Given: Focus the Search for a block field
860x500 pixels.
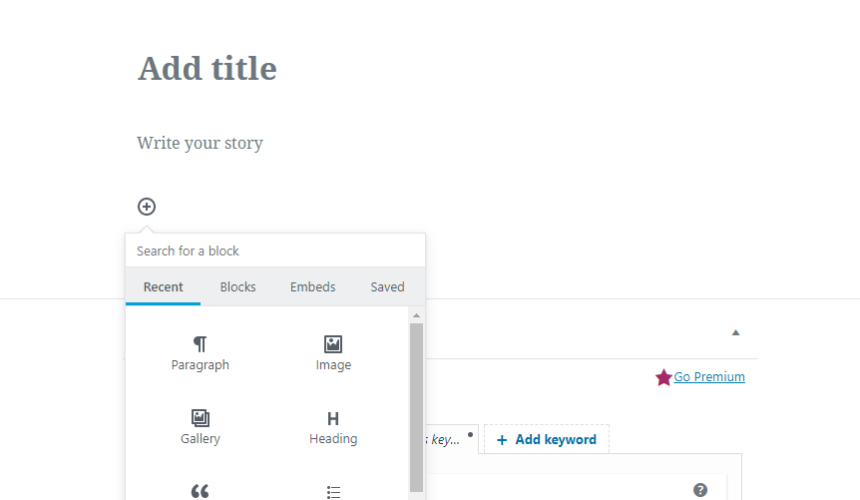Looking at the screenshot, I should coord(275,251).
